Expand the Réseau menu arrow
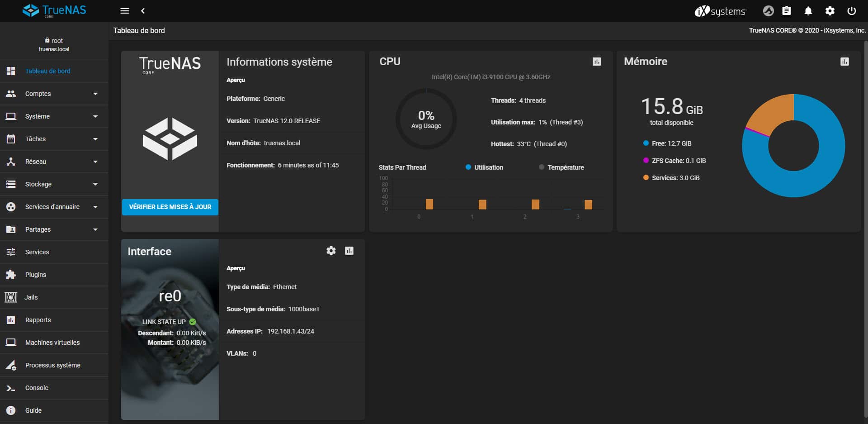The image size is (868, 424). (95, 162)
